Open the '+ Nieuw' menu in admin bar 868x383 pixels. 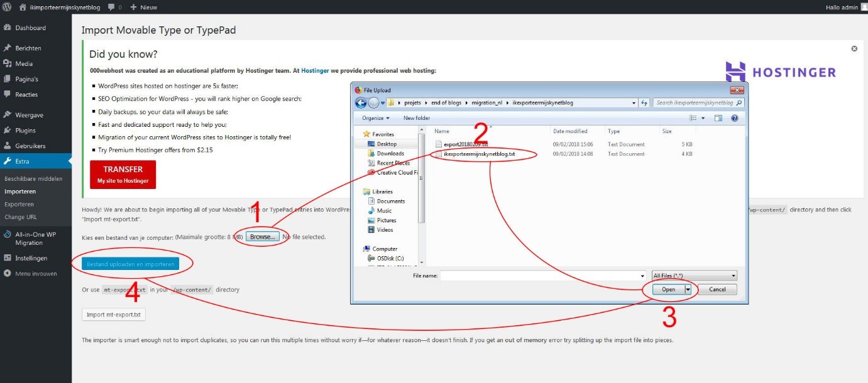point(143,8)
